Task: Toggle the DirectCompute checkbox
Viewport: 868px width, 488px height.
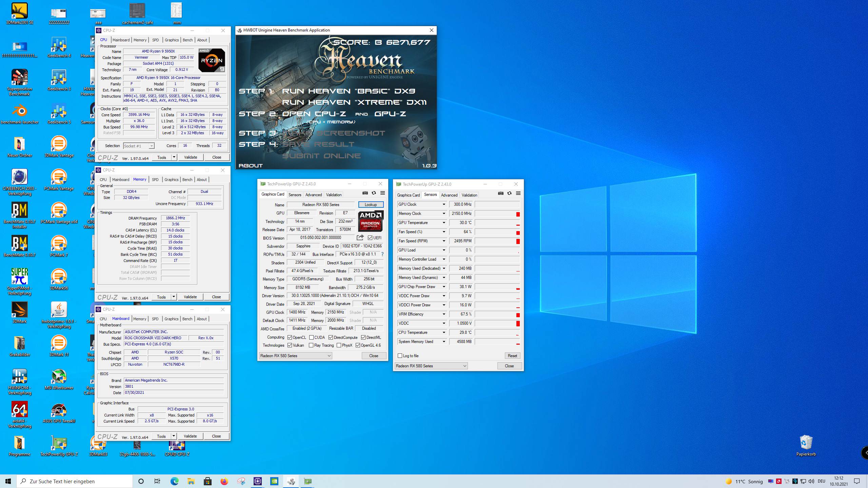Action: (x=331, y=337)
